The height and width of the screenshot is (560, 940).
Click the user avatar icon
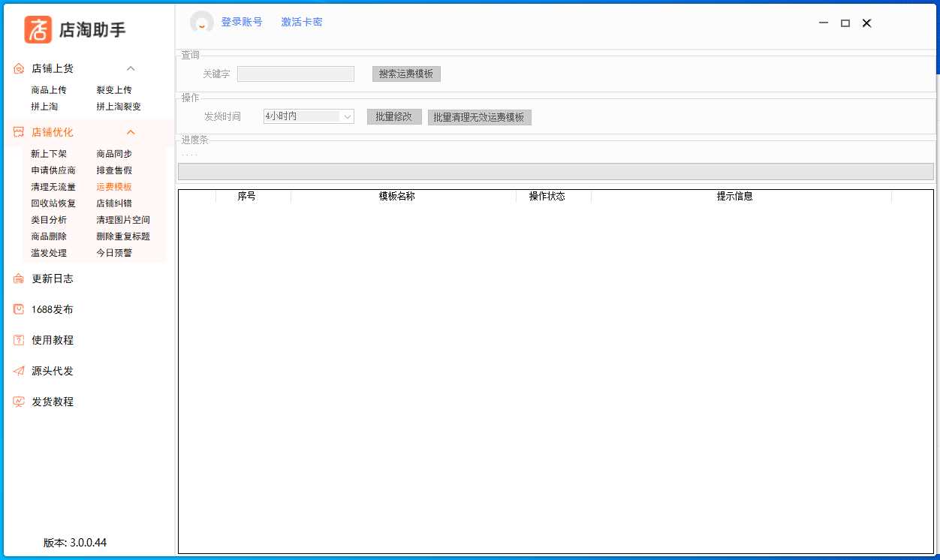tap(201, 23)
